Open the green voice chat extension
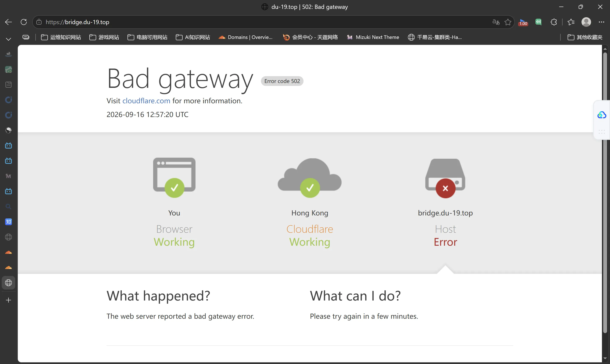The height and width of the screenshot is (364, 610). (x=538, y=22)
